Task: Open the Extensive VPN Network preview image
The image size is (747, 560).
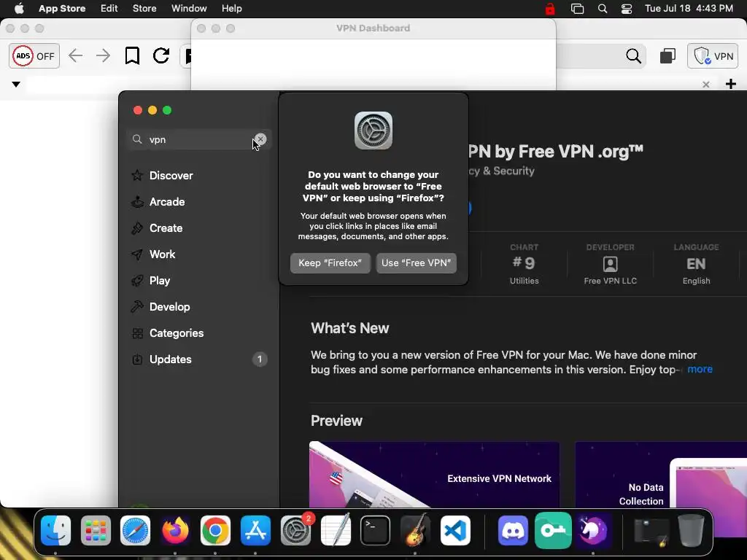Action: tap(434, 474)
